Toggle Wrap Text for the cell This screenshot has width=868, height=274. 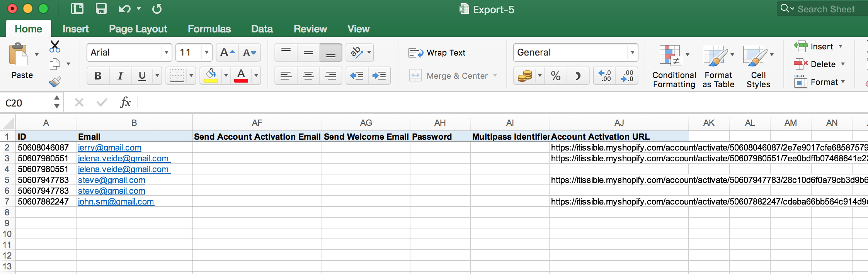[x=437, y=53]
